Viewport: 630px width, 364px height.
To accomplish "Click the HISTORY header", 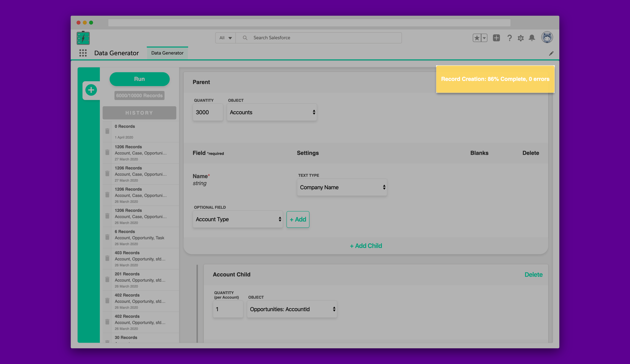I will [x=139, y=113].
